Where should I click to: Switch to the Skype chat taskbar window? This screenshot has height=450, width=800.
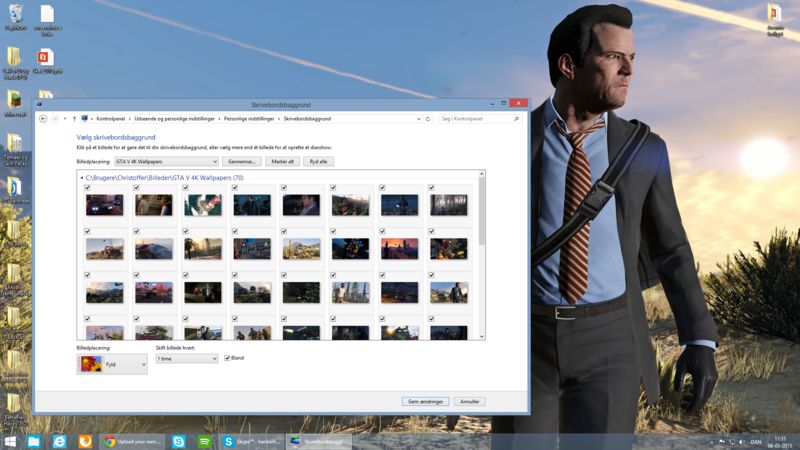[x=252, y=441]
